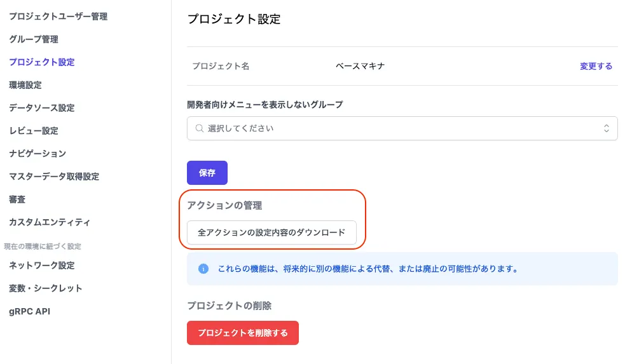Click the search magnifier icon in the group selector

(199, 128)
